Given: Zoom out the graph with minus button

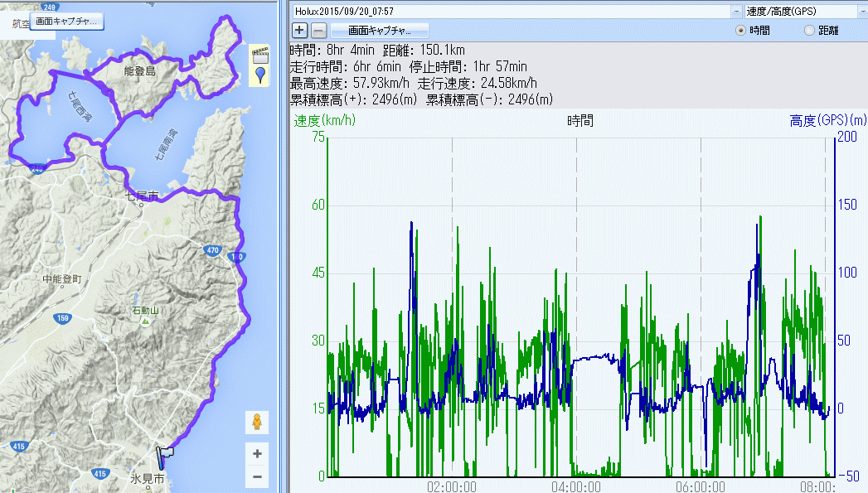Looking at the screenshot, I should 318,31.
